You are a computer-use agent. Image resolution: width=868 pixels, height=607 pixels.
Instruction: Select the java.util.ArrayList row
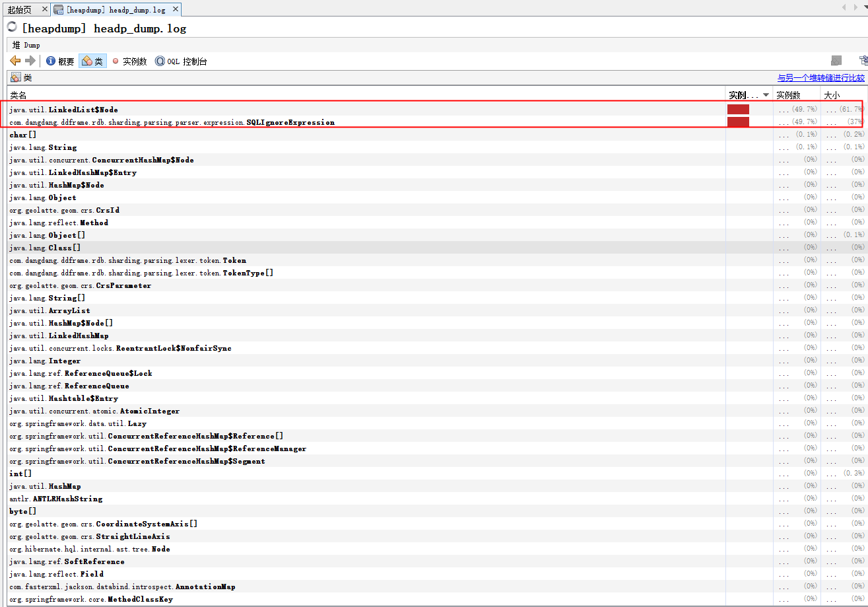click(x=436, y=310)
